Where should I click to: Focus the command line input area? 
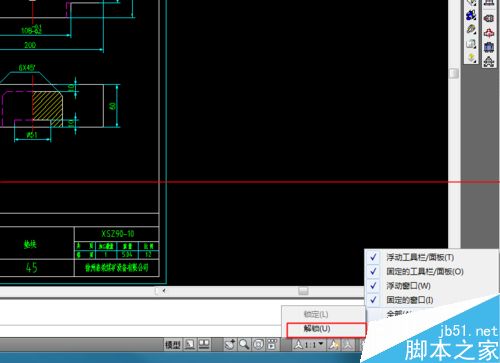click(x=140, y=331)
